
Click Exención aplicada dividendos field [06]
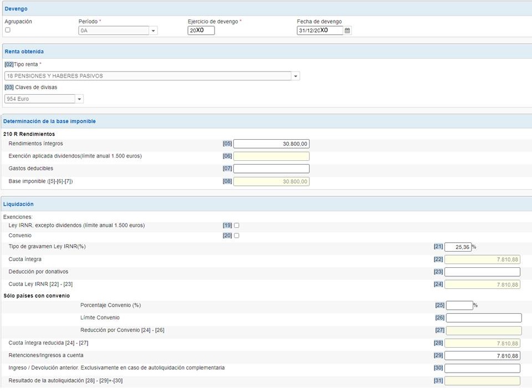click(272, 156)
